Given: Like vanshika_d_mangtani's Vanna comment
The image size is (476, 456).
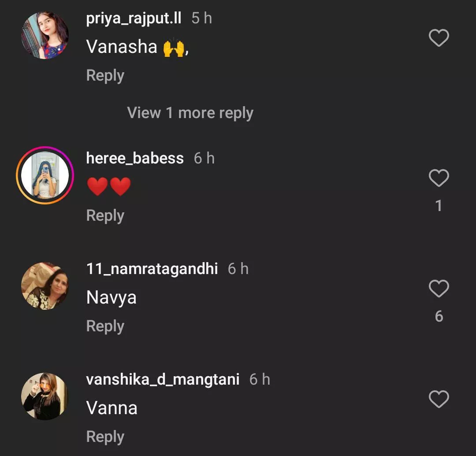Looking at the screenshot, I should 439,400.
